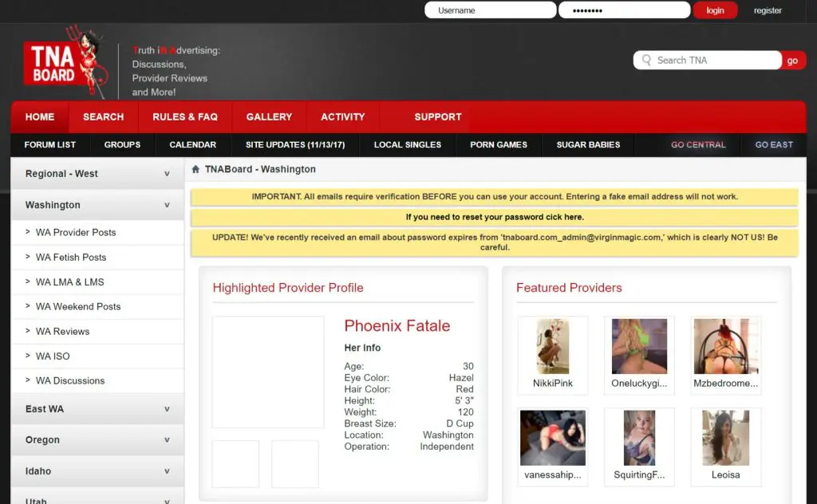This screenshot has width=817, height=504.
Task: Open Oneluckygi... featured provider thumbnail
Action: (639, 346)
